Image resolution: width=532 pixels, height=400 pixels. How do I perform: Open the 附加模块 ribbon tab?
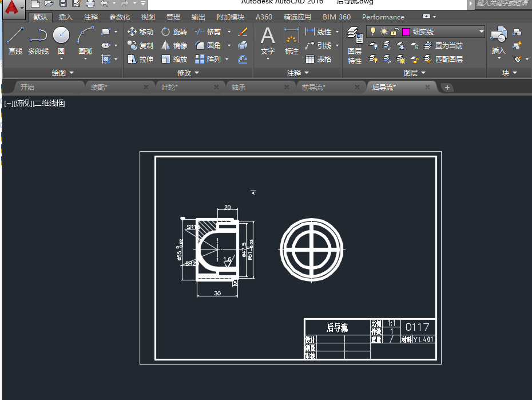[231, 17]
